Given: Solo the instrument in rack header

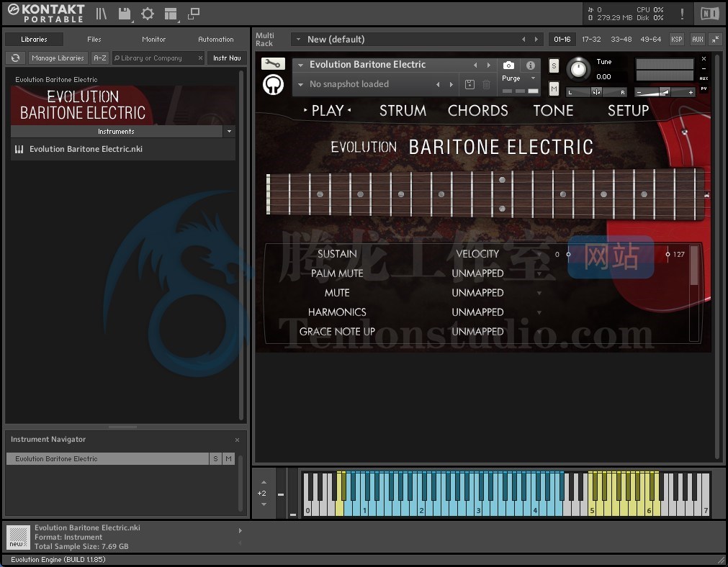Looking at the screenshot, I should click(x=554, y=66).
